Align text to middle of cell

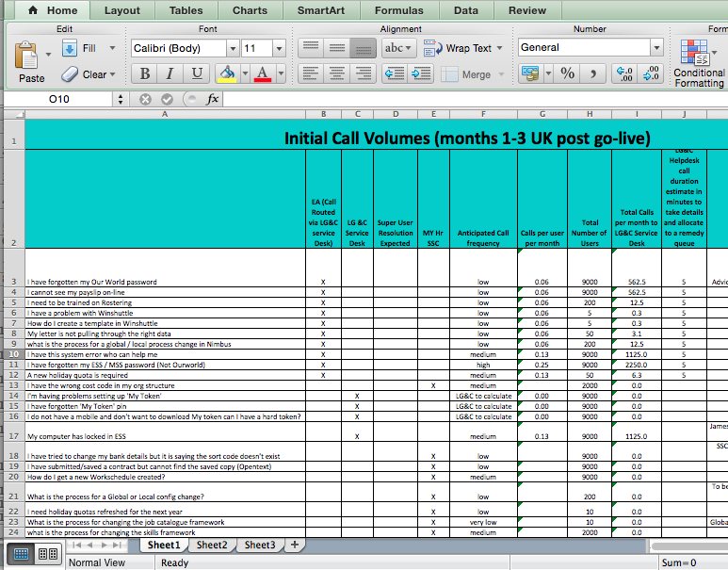[x=336, y=48]
